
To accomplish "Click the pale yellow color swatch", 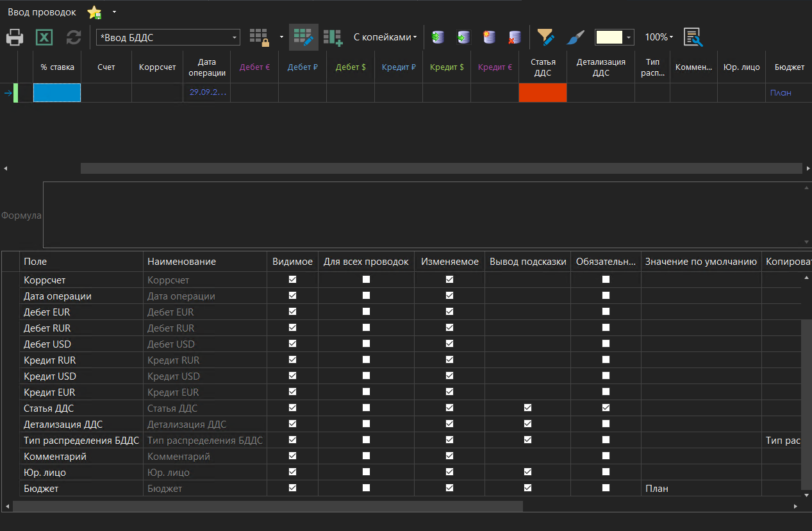I will [x=609, y=37].
